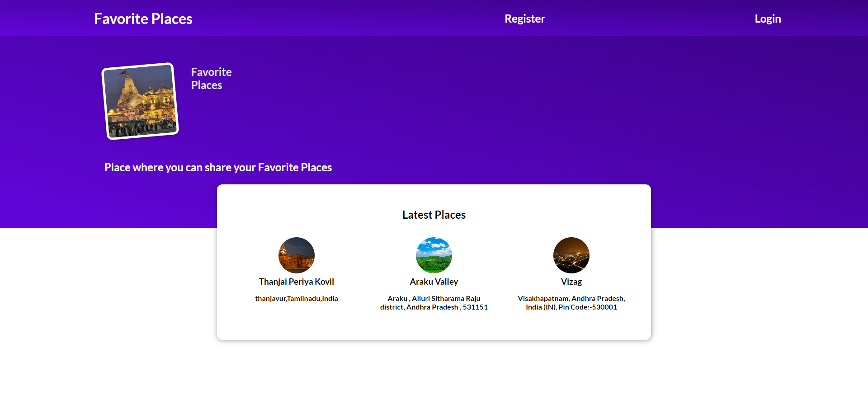This screenshot has width=868, height=418.
Task: Click the Register menu item
Action: (524, 19)
